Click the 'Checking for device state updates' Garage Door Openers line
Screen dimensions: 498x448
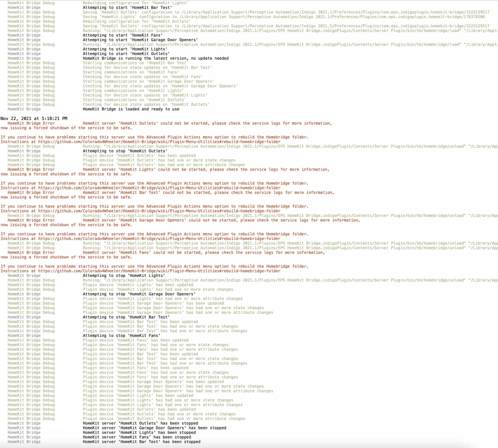click(160, 86)
